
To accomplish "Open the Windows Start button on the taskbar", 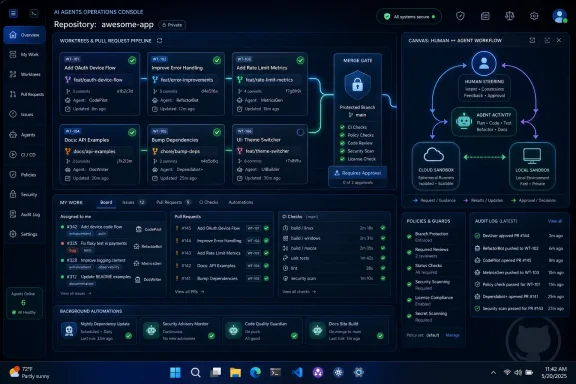I will tap(175, 373).
